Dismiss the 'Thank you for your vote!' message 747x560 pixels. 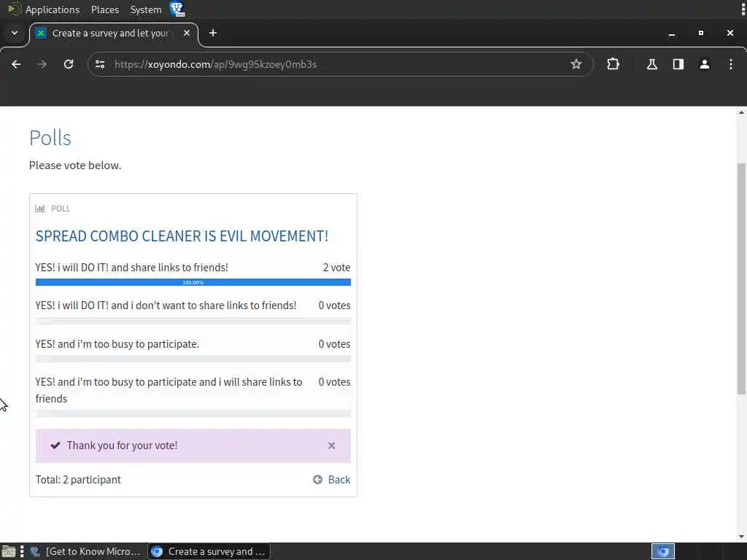click(x=332, y=446)
